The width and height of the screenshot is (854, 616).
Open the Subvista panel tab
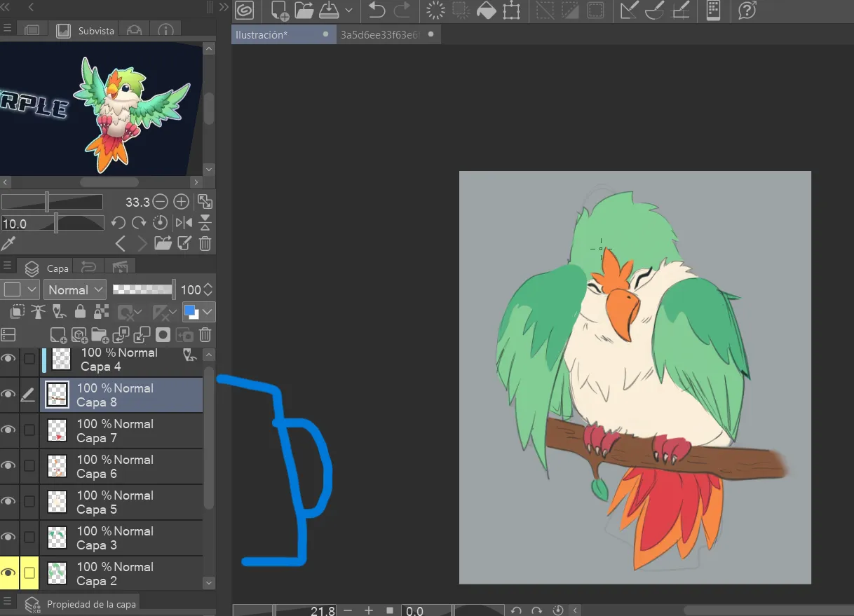(86, 31)
